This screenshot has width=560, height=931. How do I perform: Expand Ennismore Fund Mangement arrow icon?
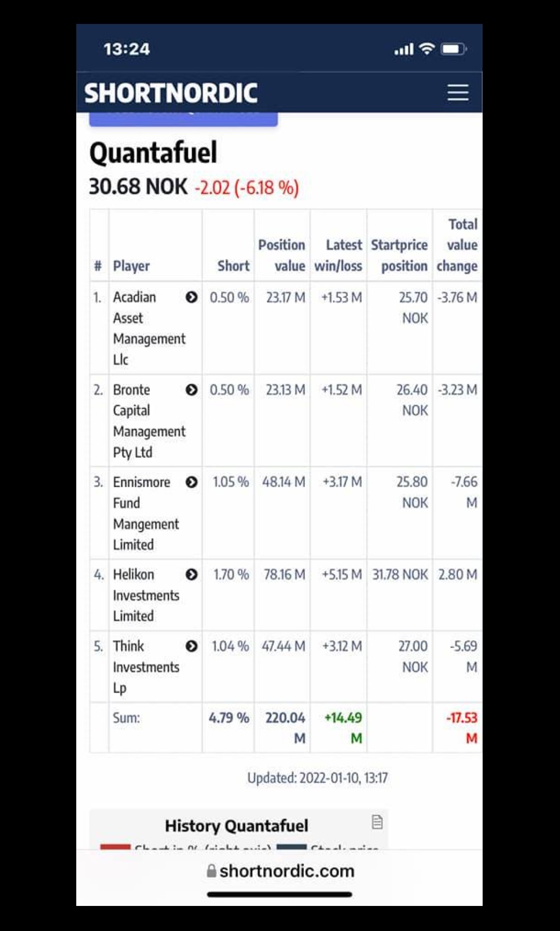point(191,482)
